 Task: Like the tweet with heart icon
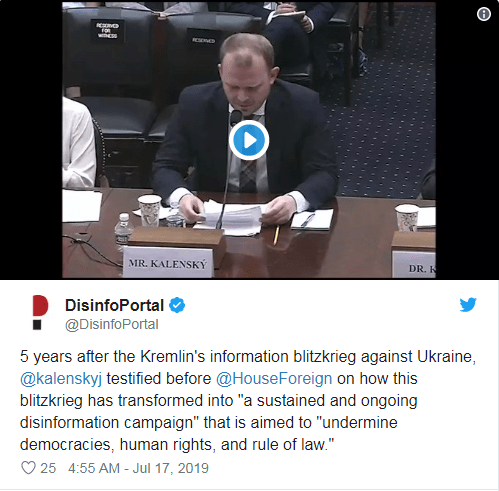point(28,468)
